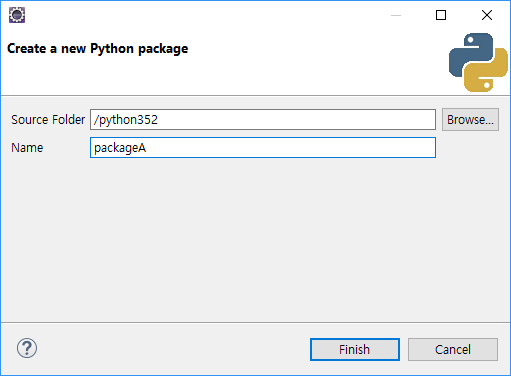511x376 pixels.
Task: Click the Python logo in the banner
Action: click(x=478, y=62)
